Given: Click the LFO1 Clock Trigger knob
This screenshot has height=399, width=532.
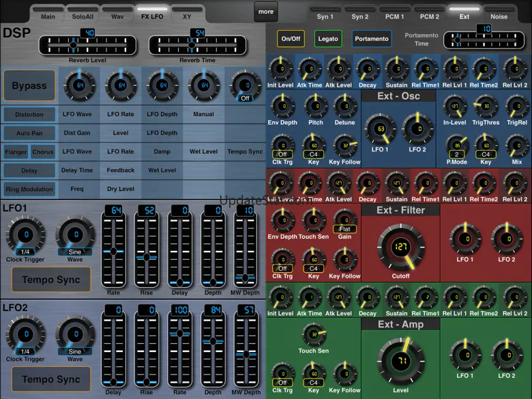Looking at the screenshot, I should tap(25, 235).
